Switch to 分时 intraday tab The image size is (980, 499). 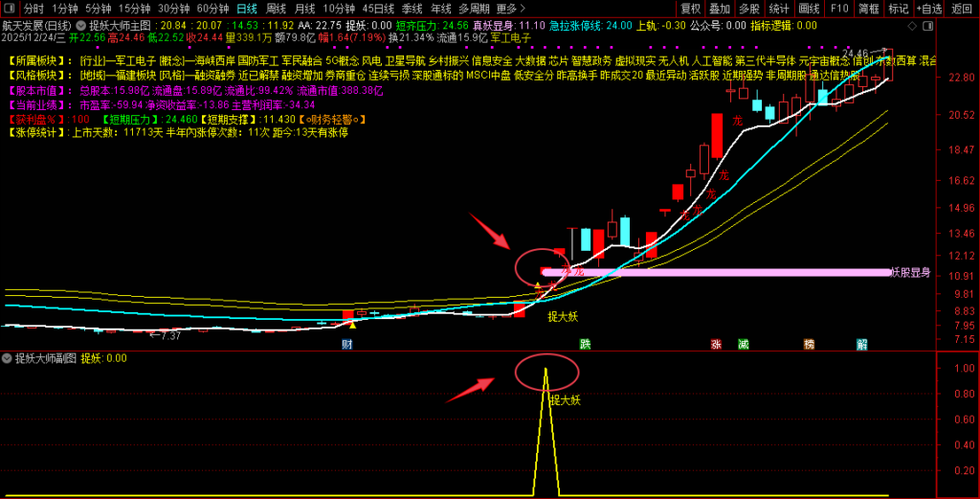click(x=33, y=8)
